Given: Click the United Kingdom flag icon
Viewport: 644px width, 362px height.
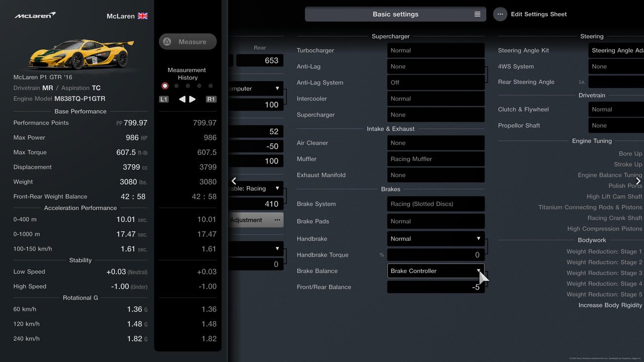Looking at the screenshot, I should (143, 16).
